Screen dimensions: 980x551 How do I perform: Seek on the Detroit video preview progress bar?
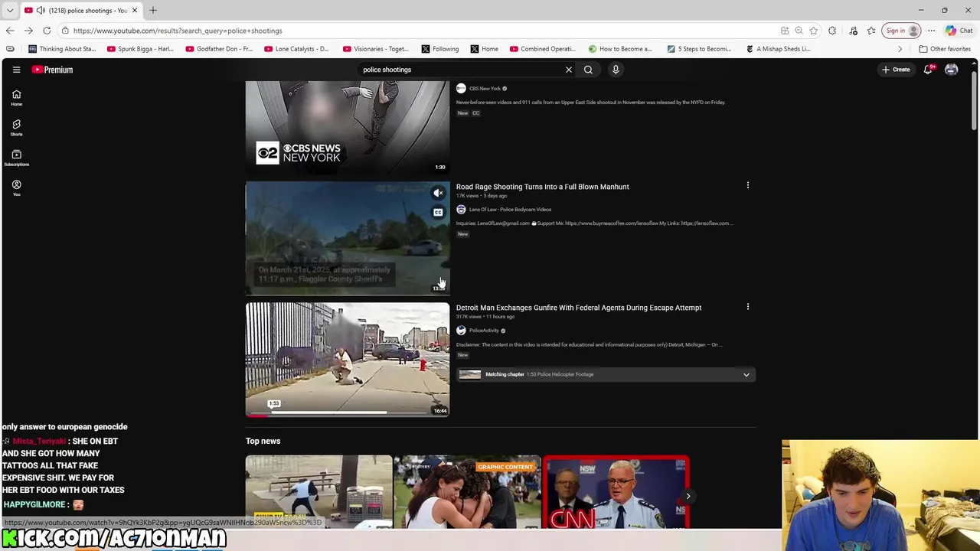coord(348,413)
